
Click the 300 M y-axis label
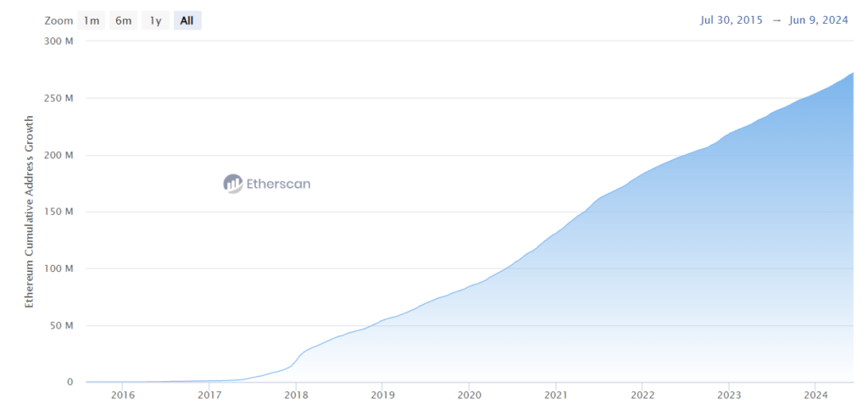58,41
